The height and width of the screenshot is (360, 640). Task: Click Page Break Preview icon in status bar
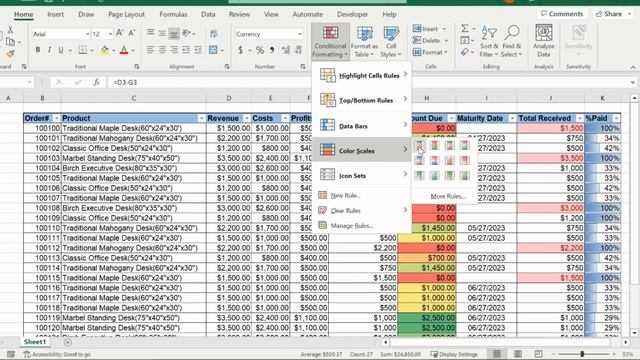[x=538, y=354]
